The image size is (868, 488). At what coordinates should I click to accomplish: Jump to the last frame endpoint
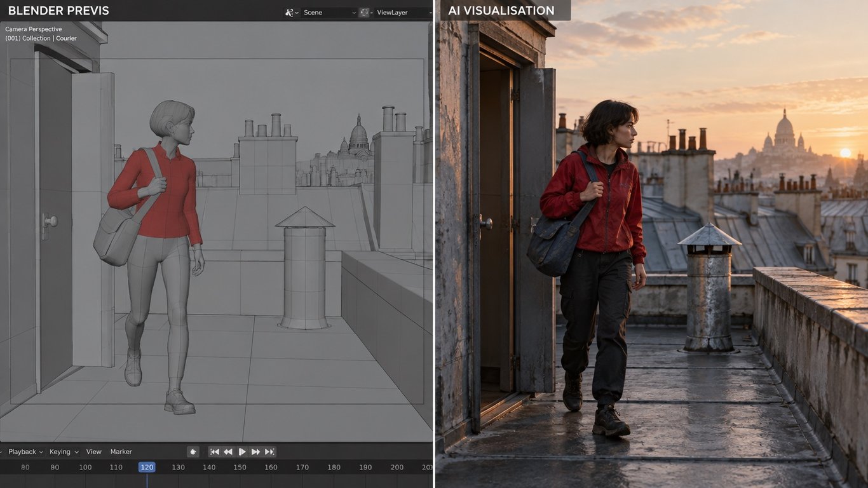pos(269,452)
